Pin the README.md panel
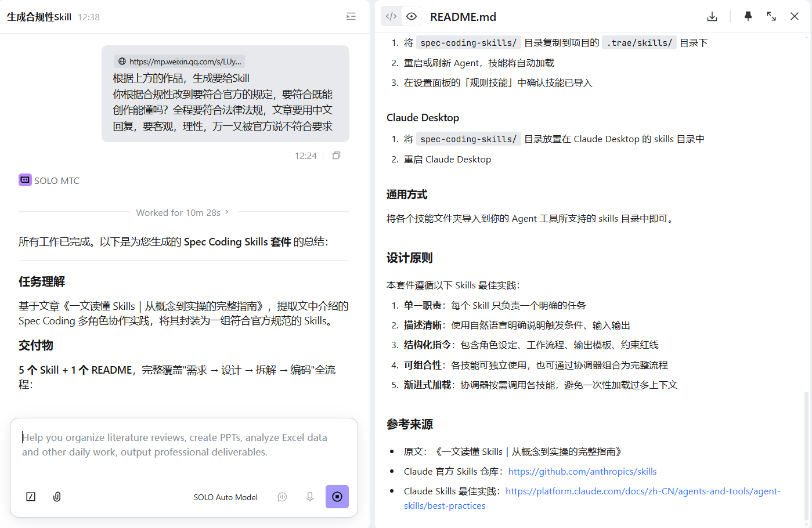The image size is (812, 528). 748,16
